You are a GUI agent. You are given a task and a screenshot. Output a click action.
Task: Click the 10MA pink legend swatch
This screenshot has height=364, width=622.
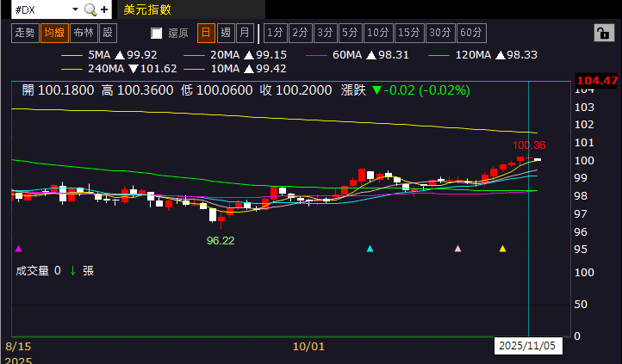click(x=194, y=70)
